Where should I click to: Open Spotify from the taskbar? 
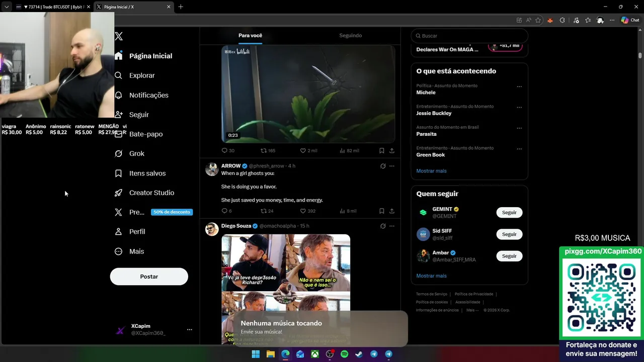coord(344,354)
